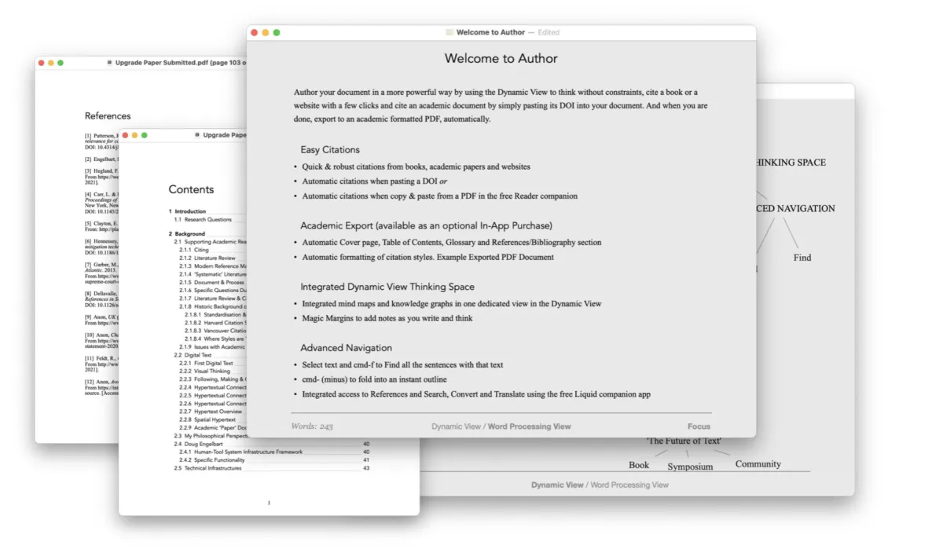Click bullet about copy & paste from a PDF

pos(439,196)
